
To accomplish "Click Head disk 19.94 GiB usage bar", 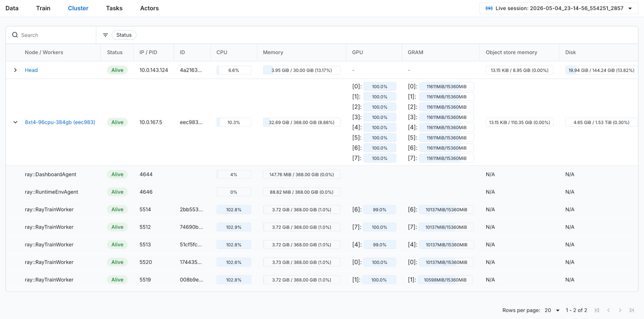I will click(x=601, y=70).
